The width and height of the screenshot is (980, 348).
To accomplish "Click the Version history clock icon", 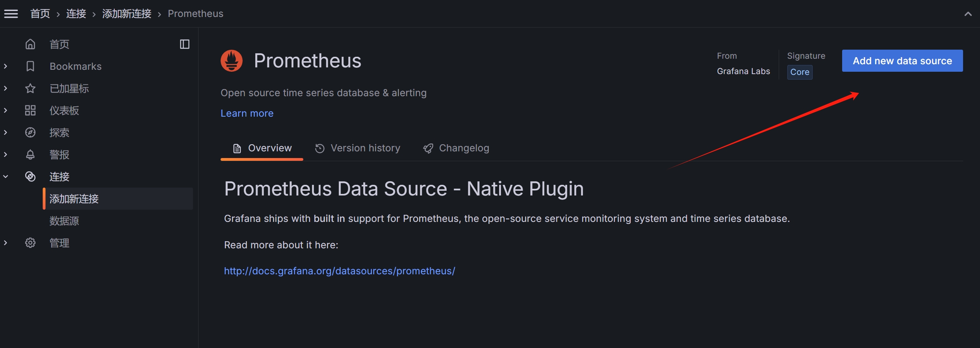I will click(x=320, y=148).
